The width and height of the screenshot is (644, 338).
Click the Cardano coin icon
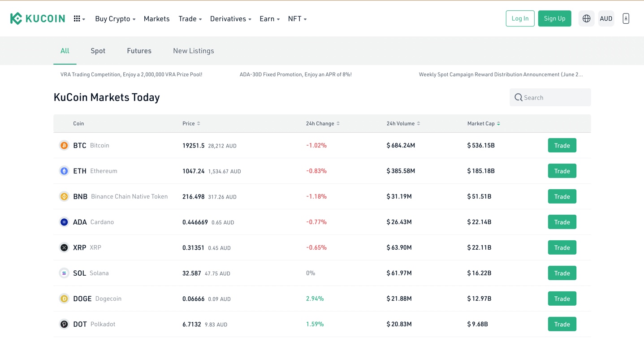[64, 222]
